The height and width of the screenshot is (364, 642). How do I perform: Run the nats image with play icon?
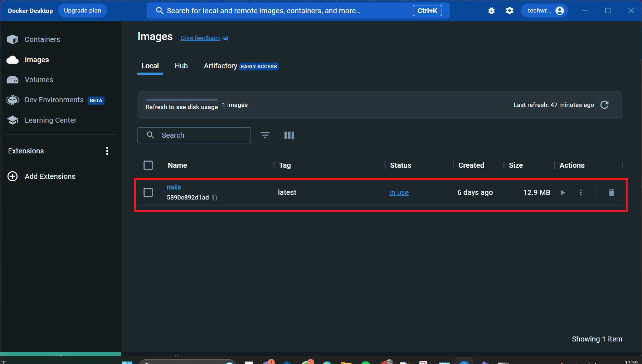pos(563,192)
